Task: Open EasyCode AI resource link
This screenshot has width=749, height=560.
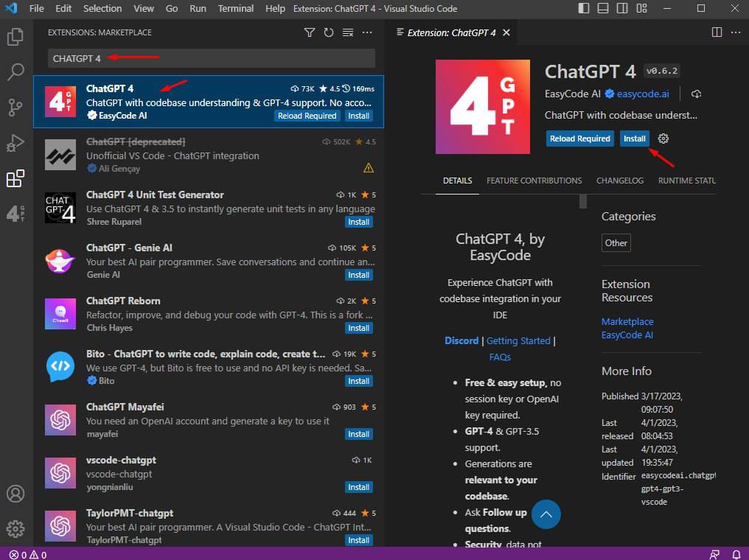Action: tap(627, 335)
